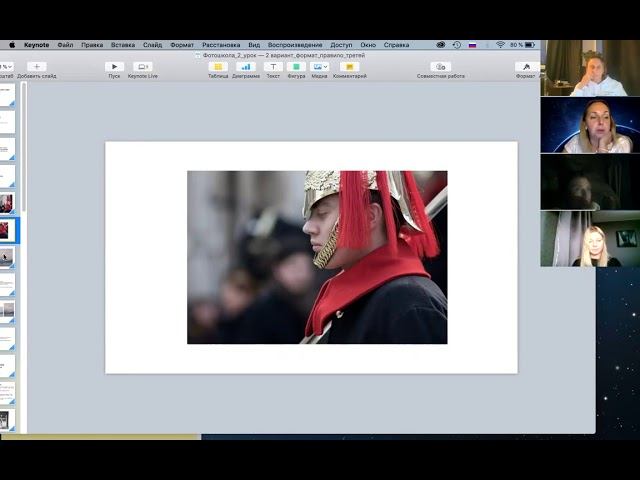This screenshot has height=480, width=640.
Task: Open the zoom percentage dropdown
Action: pos(7,67)
